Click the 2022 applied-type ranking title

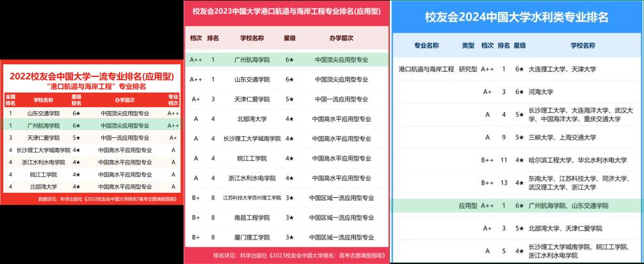tap(92, 76)
